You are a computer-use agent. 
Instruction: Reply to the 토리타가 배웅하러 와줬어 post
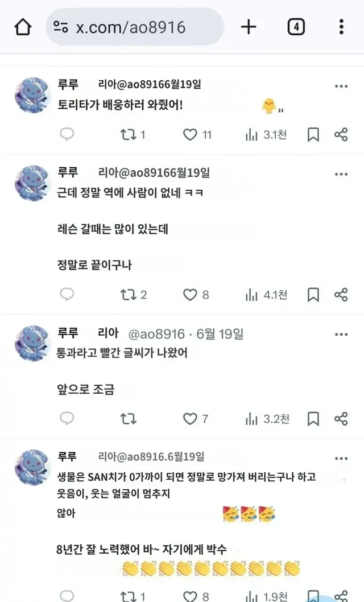(67, 134)
